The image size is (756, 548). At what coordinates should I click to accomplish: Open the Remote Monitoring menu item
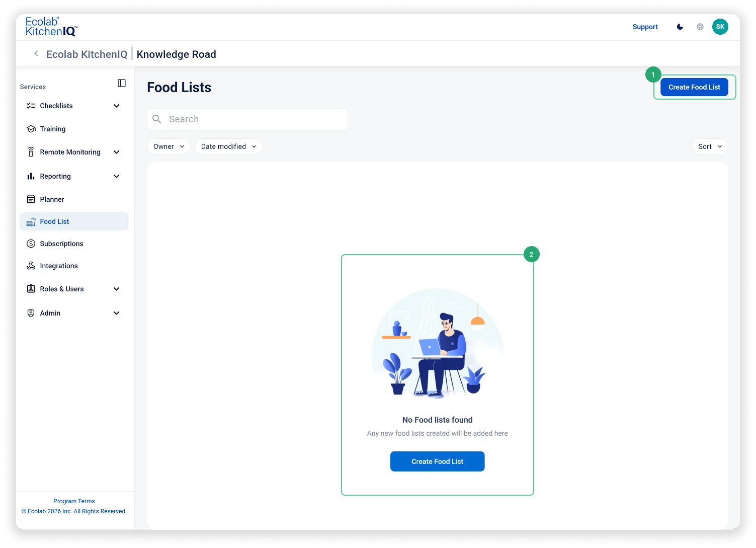point(74,152)
